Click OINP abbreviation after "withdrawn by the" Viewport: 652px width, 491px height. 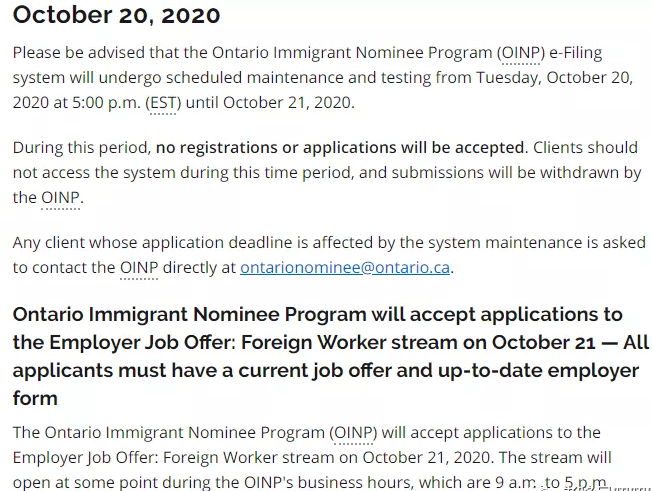[x=60, y=198]
